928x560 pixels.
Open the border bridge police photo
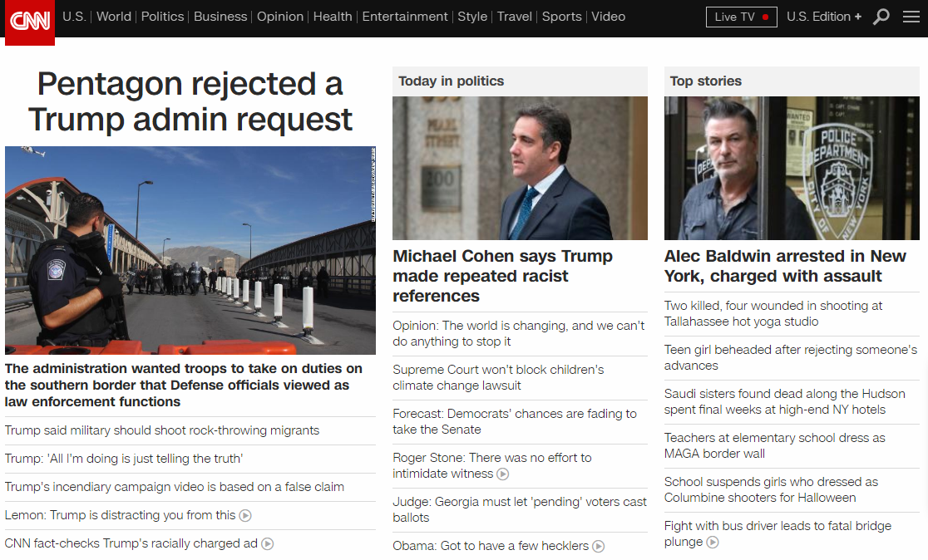[190, 250]
